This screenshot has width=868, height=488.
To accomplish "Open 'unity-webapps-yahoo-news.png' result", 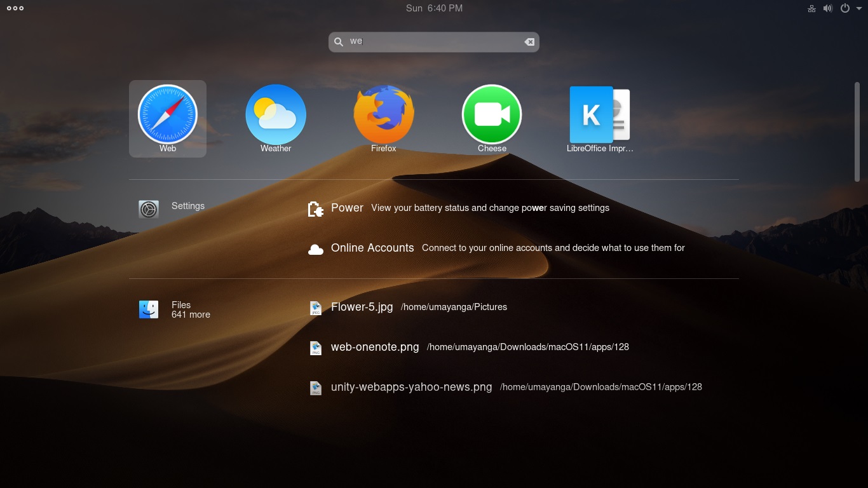I will [x=412, y=387].
